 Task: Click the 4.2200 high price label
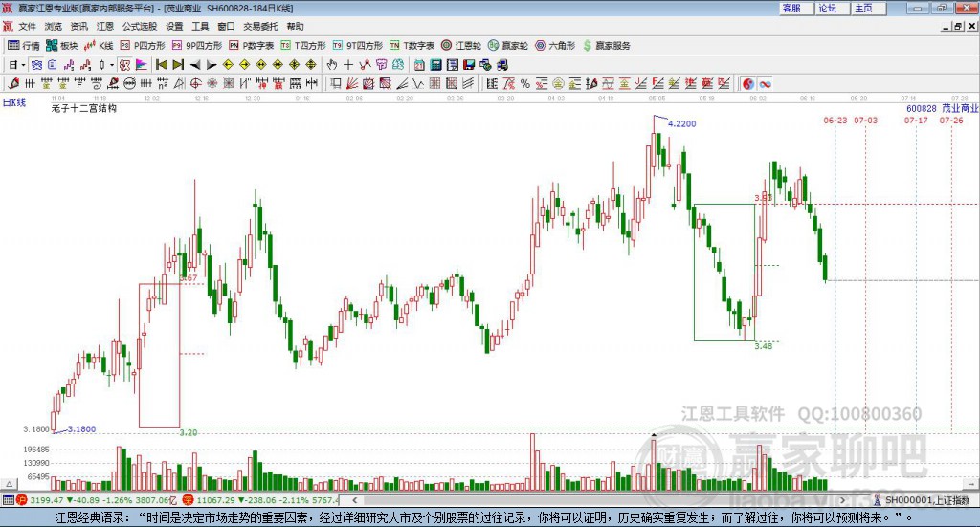tap(681, 123)
